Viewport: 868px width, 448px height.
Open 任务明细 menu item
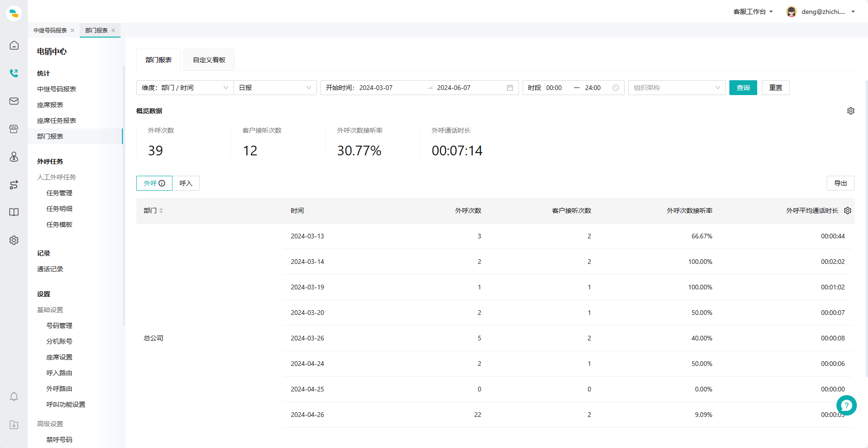pyautogui.click(x=59, y=209)
